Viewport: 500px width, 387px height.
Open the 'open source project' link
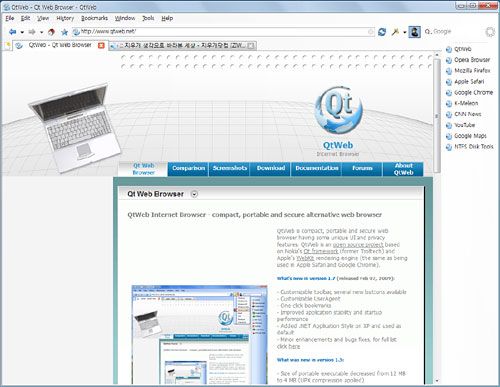pyautogui.click(x=358, y=245)
